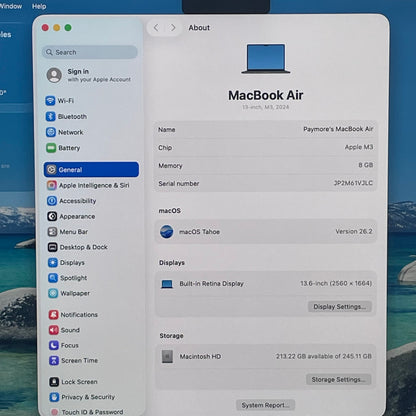Open the Focus moon icon
Viewport: 416px width, 416px height.
(54, 345)
